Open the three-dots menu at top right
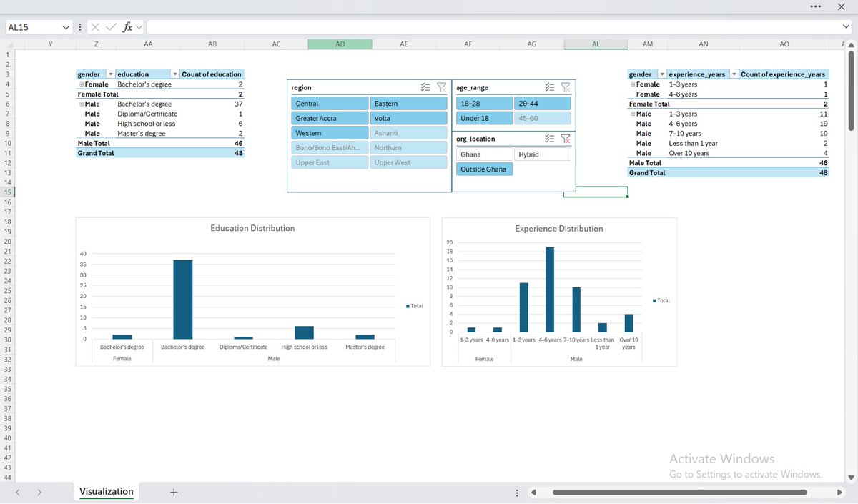This screenshot has width=858, height=504. point(816,6)
